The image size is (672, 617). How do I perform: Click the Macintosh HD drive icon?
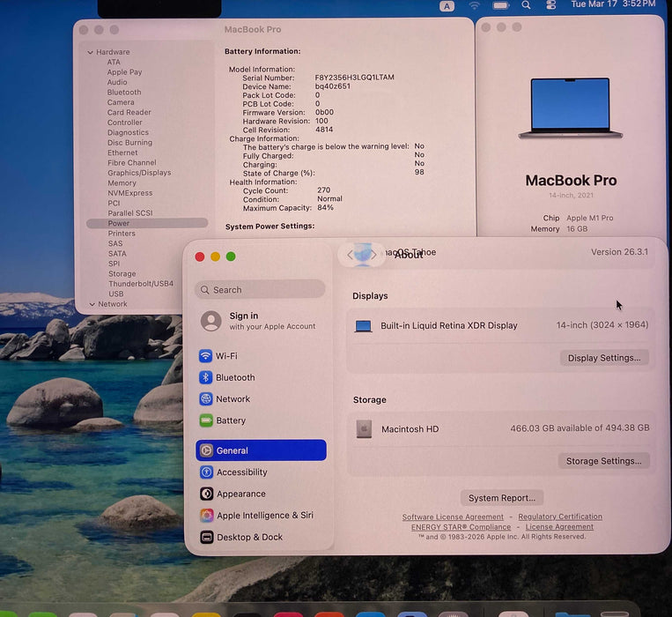coord(364,428)
